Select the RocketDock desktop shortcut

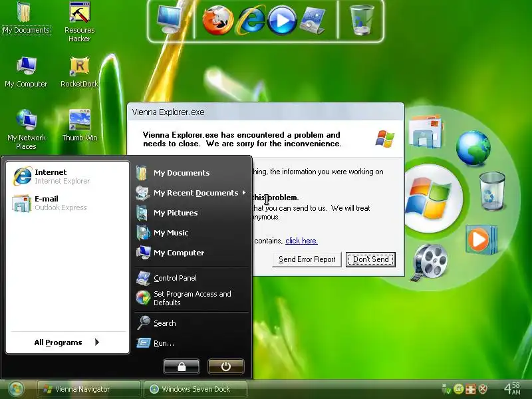79,72
